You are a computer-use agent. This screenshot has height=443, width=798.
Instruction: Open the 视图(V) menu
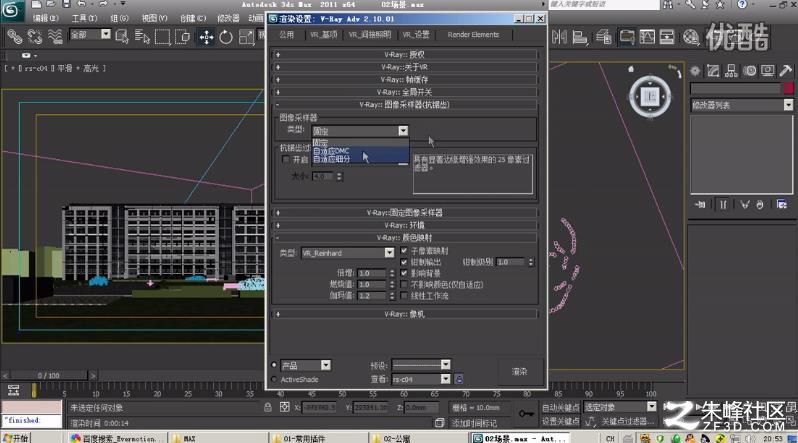tap(154, 18)
